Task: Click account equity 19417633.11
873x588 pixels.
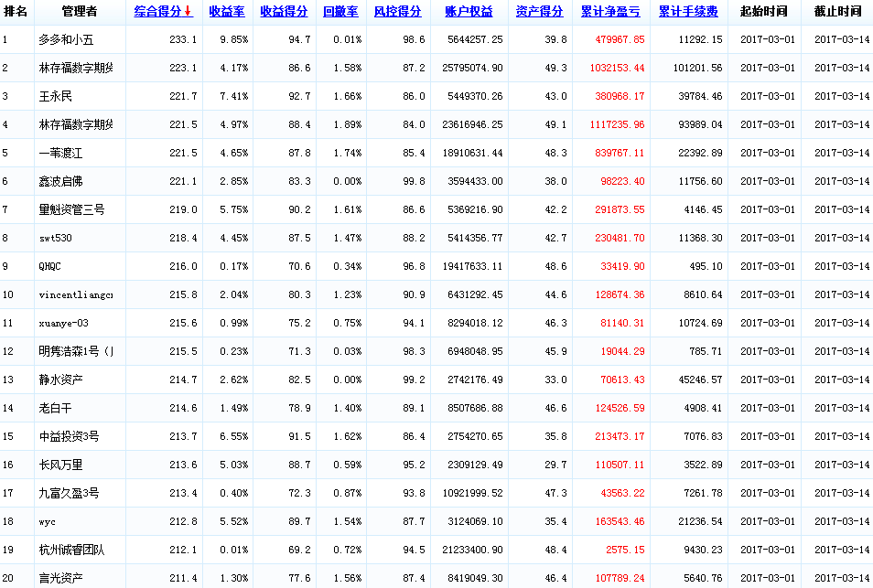Action: 472,266
